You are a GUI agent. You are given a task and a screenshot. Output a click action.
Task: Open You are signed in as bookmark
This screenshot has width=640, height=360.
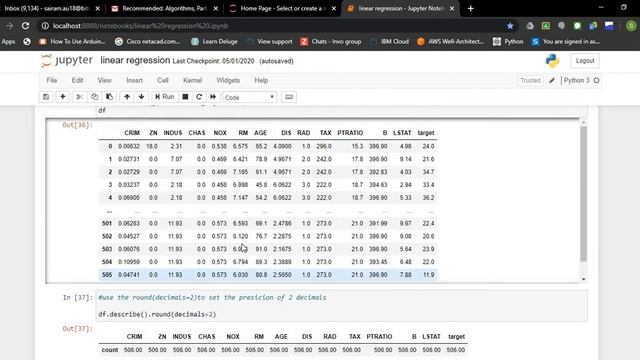pyautogui.click(x=566, y=42)
